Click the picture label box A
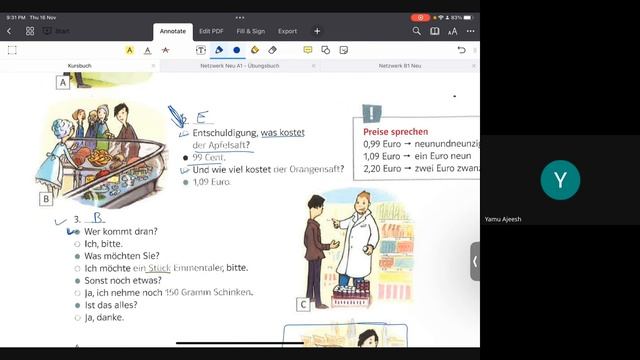The height and width of the screenshot is (360, 640). tap(63, 82)
